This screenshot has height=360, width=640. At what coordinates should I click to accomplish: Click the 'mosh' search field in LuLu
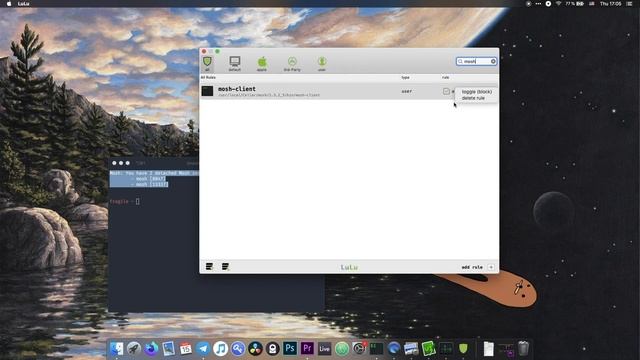coord(476,61)
